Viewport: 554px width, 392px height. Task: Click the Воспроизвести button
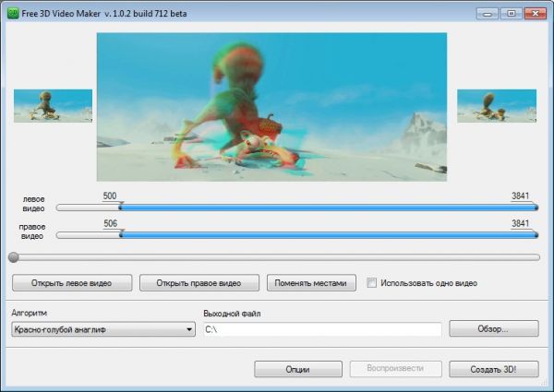pyautogui.click(x=396, y=369)
